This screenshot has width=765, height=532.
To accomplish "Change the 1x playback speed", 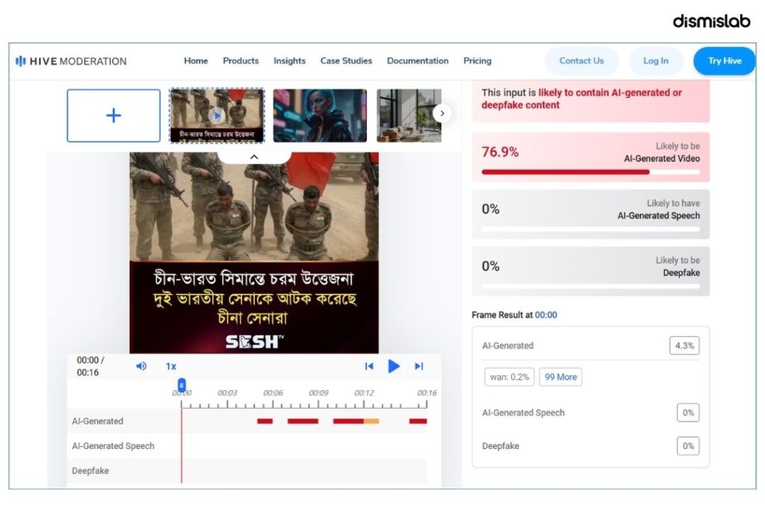I will pos(171,366).
